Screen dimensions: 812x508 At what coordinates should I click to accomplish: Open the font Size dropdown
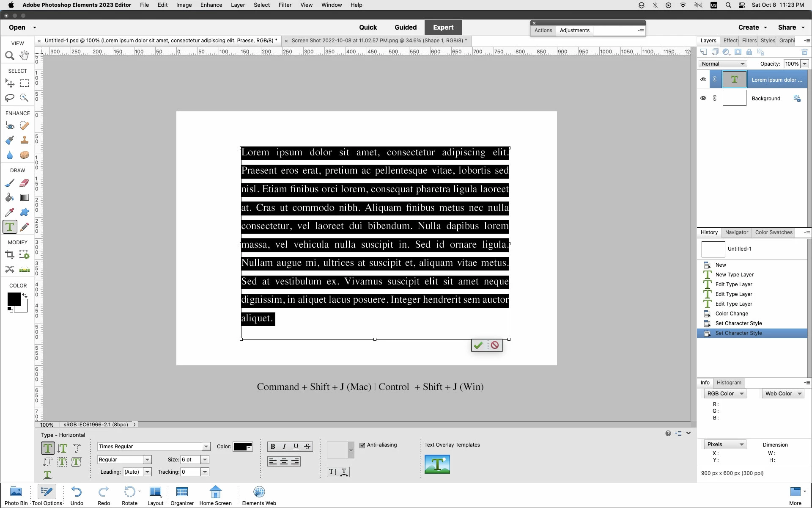click(205, 460)
